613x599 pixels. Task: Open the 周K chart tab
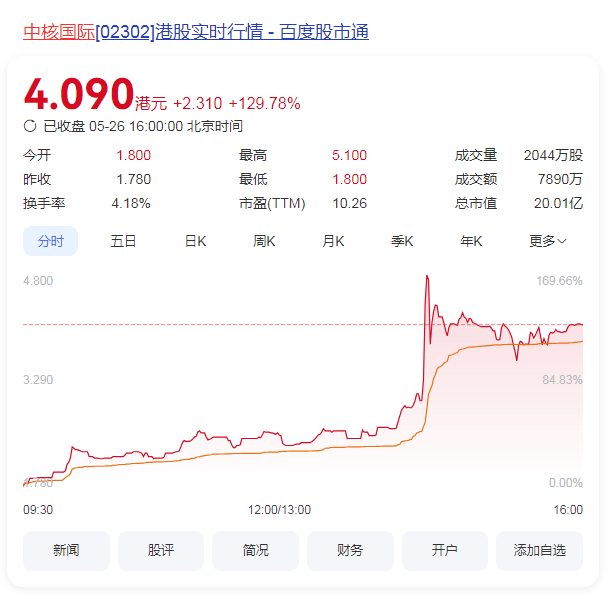pyautogui.click(x=264, y=241)
